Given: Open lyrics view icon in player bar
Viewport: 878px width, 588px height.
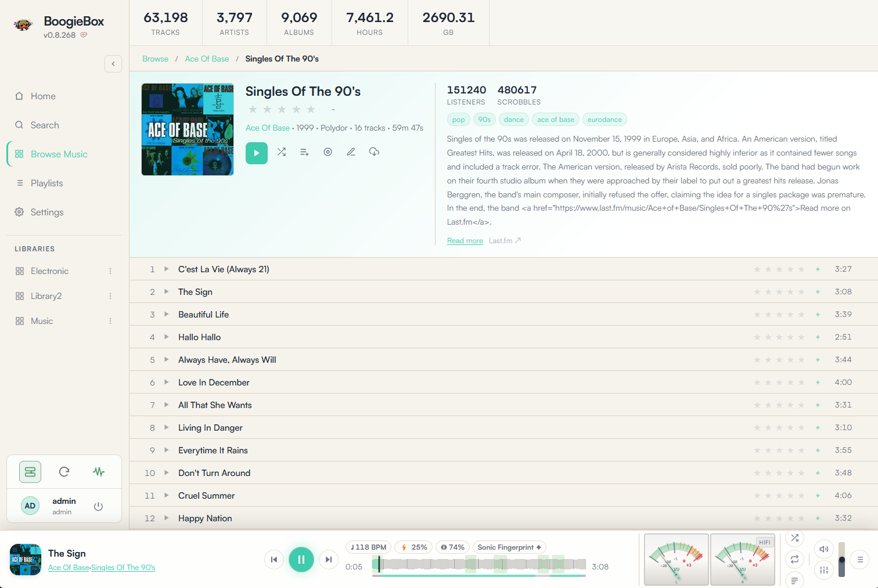Looking at the screenshot, I should [795, 580].
